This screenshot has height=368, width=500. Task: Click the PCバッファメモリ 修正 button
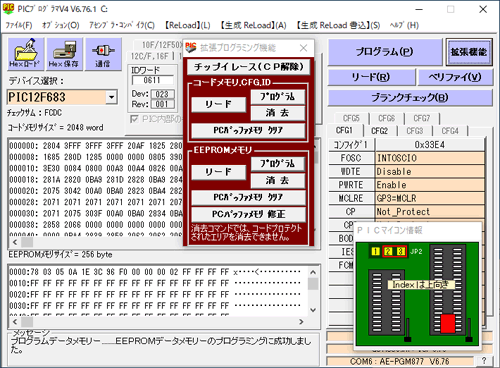click(x=248, y=214)
